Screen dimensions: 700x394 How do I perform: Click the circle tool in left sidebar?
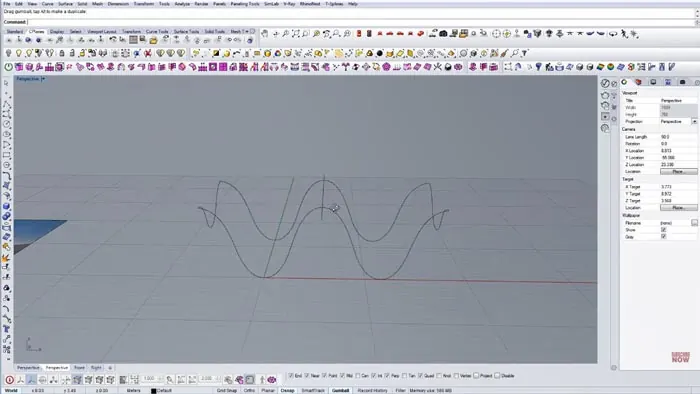point(6,124)
